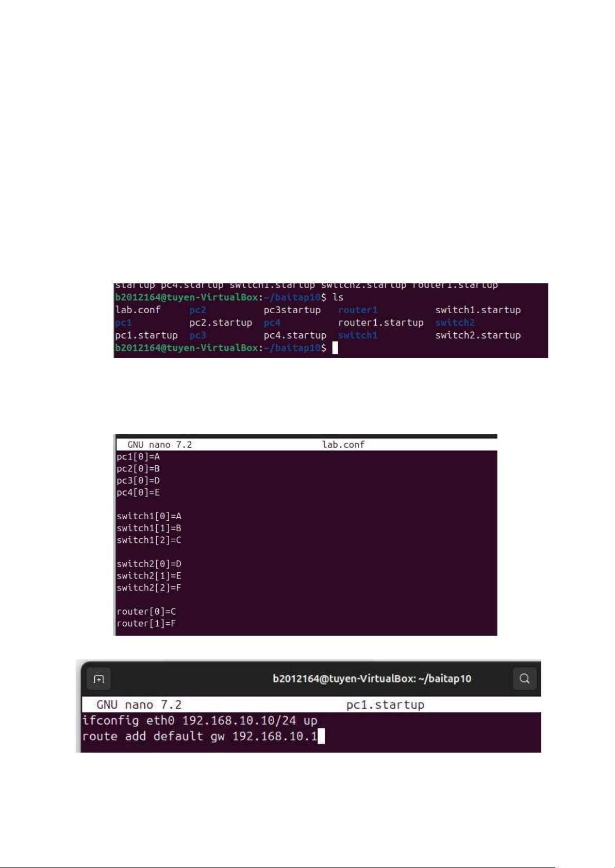Place cursor on the router[1]=F line

[x=146, y=623]
